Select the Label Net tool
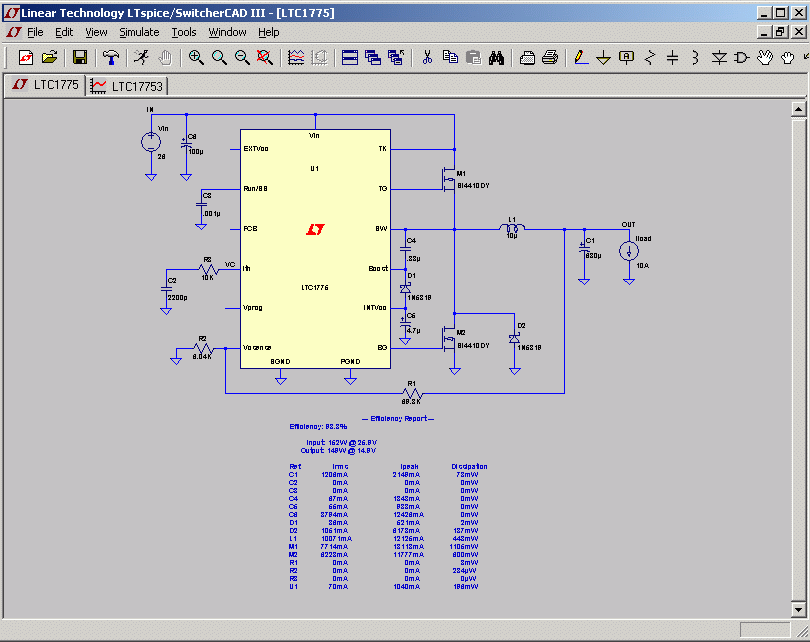This screenshot has width=810, height=642. (x=627, y=57)
